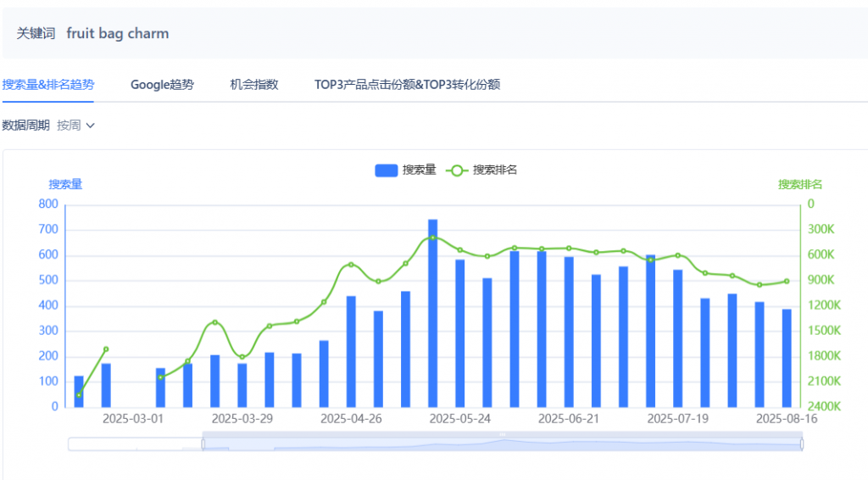Click the fruit bag charm keyword text
This screenshot has width=868, height=480.
click(x=117, y=33)
